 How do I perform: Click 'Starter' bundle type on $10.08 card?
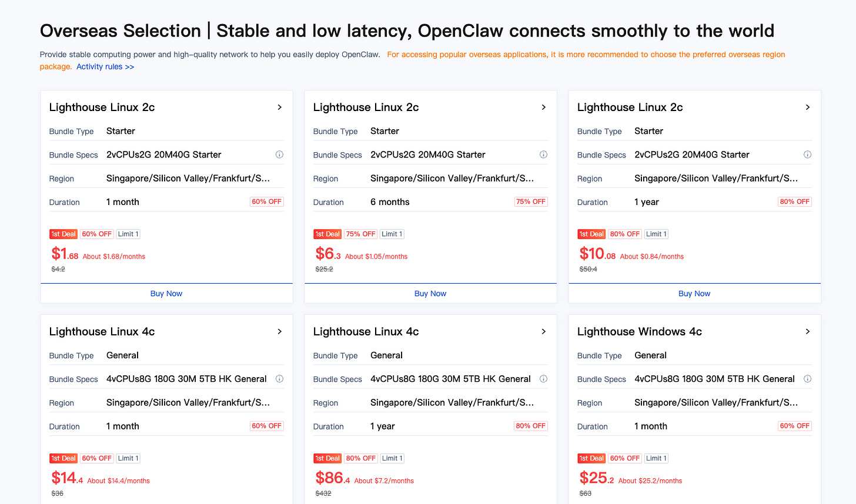coord(648,131)
